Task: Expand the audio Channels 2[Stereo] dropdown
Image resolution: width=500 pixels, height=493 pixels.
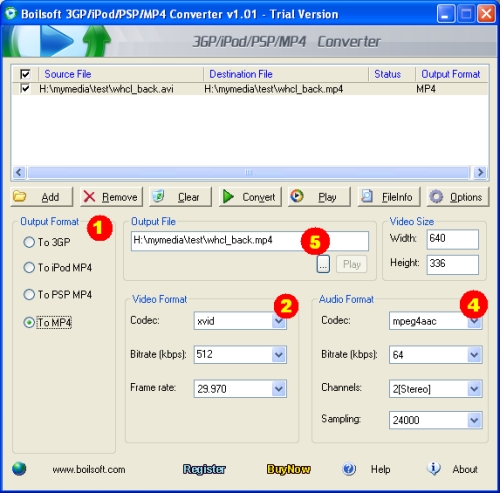Action: click(x=474, y=389)
